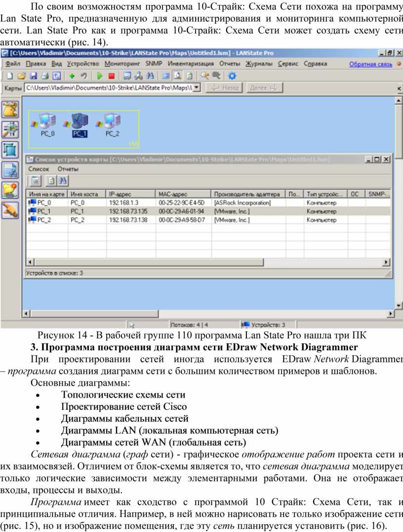Image resolution: width=403 pixels, height=532 pixels.
Task: Click the green plus Add device icon
Action: [x=72, y=76]
